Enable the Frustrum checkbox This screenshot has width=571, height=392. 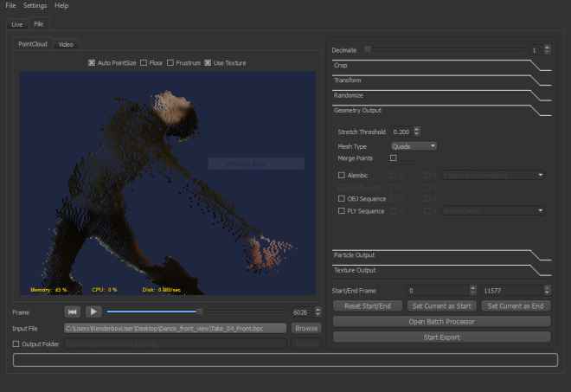click(x=171, y=62)
